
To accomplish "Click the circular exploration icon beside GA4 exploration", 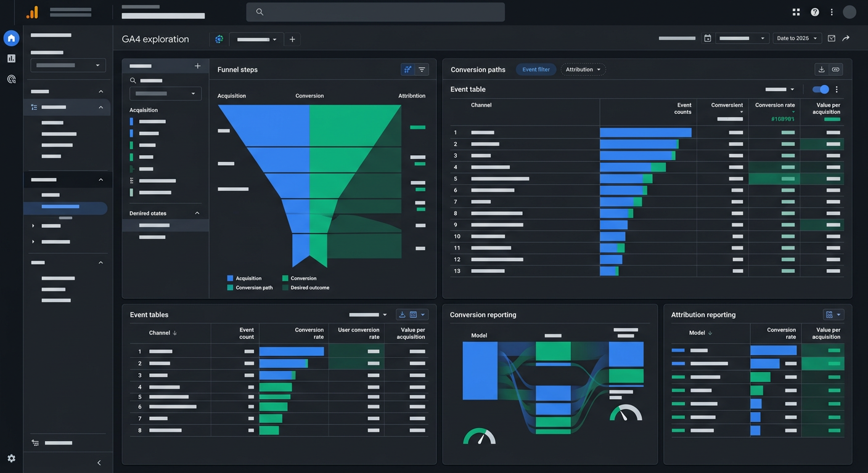I will (x=219, y=39).
